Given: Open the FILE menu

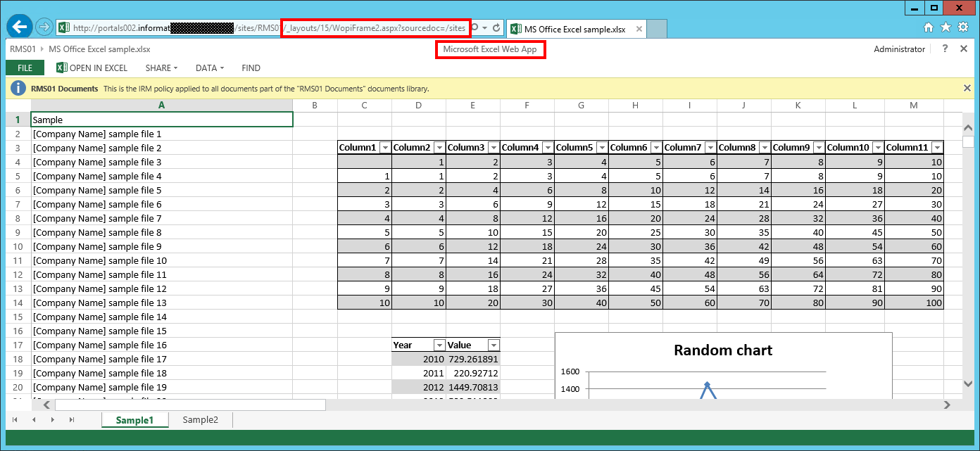Looking at the screenshot, I should pos(25,68).
